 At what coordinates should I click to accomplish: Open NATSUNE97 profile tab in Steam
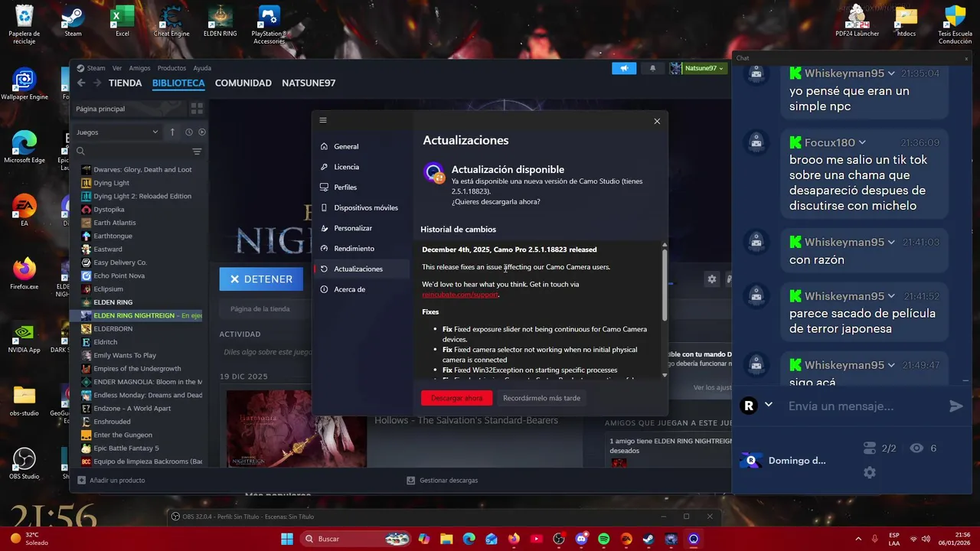point(309,83)
